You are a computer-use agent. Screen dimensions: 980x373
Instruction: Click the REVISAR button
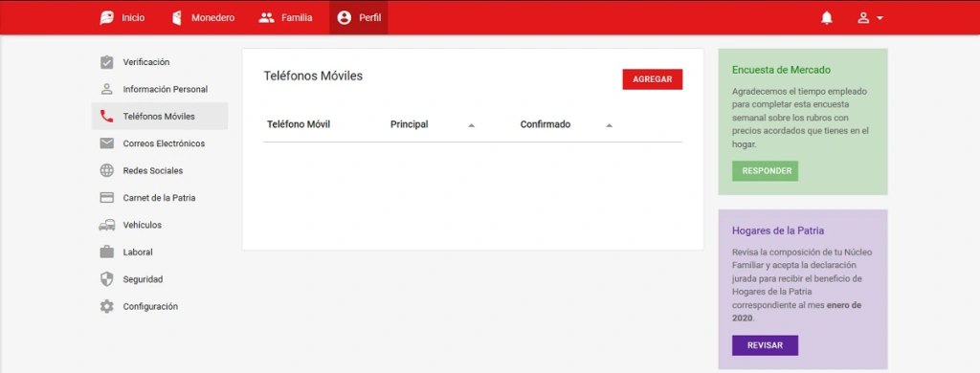point(765,345)
